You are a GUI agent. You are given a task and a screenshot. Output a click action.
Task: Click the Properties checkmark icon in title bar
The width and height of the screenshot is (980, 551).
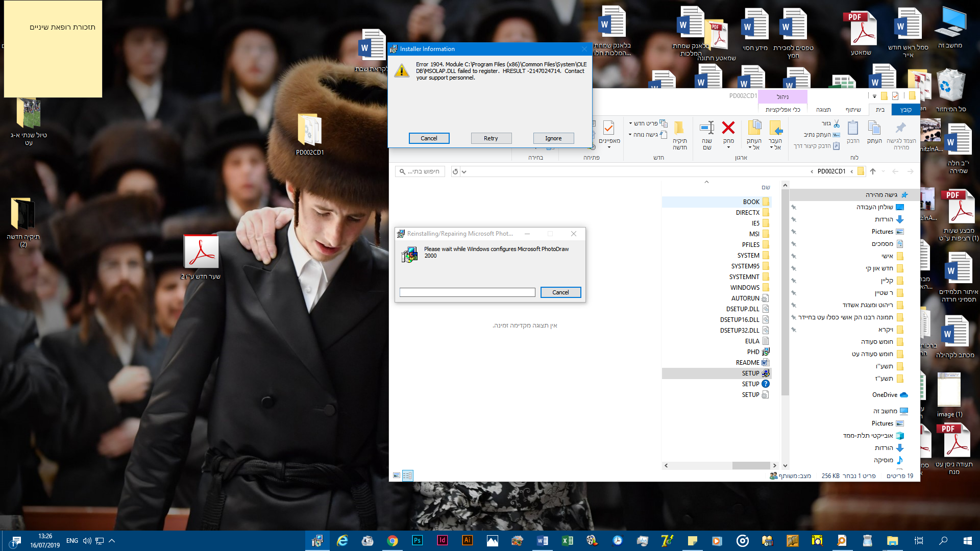[895, 96]
